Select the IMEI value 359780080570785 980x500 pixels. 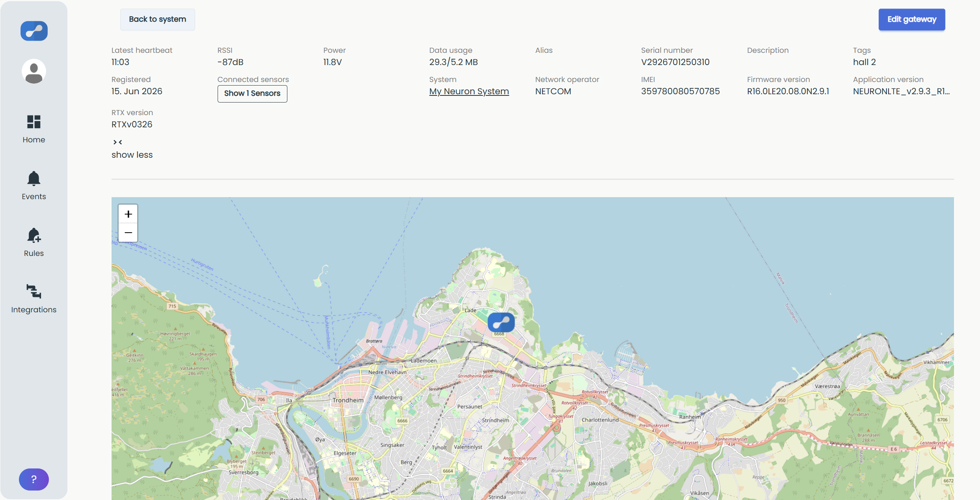[x=680, y=91]
